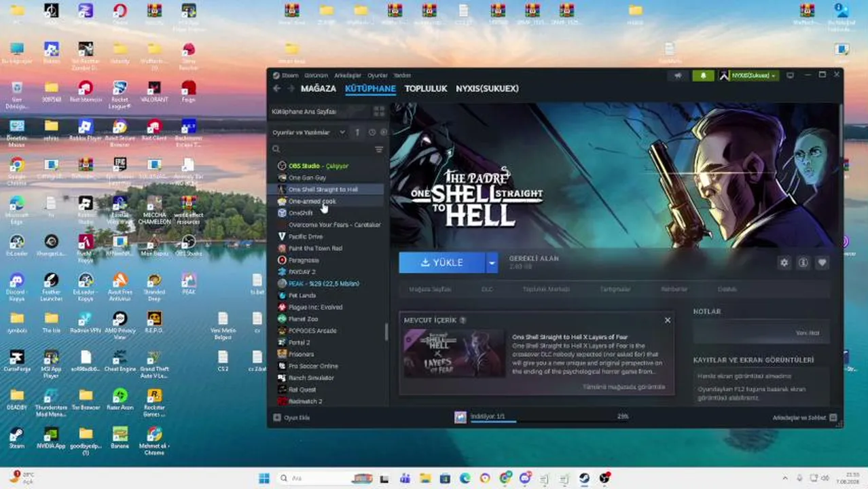868x489 pixels.
Task: Click the Yeni Not button
Action: [808, 333]
